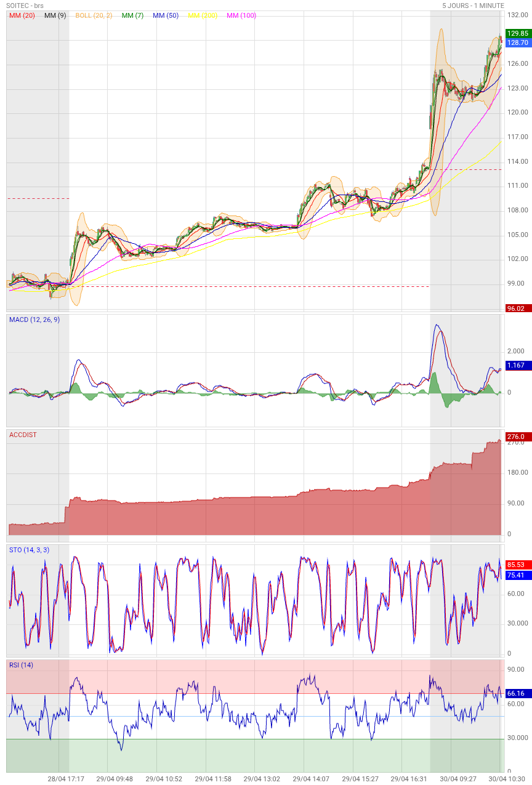Click the blue 1.167 MACD value tag
532x785 pixels.
[517, 366]
